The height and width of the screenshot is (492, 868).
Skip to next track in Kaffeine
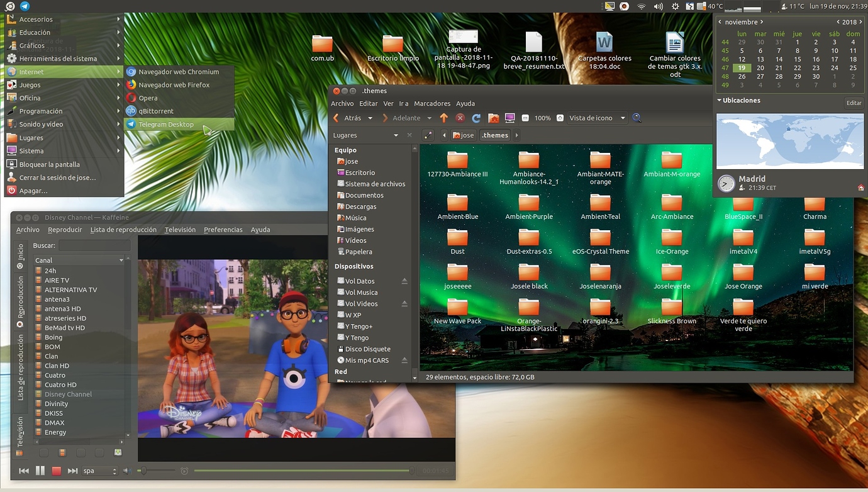[x=73, y=471]
